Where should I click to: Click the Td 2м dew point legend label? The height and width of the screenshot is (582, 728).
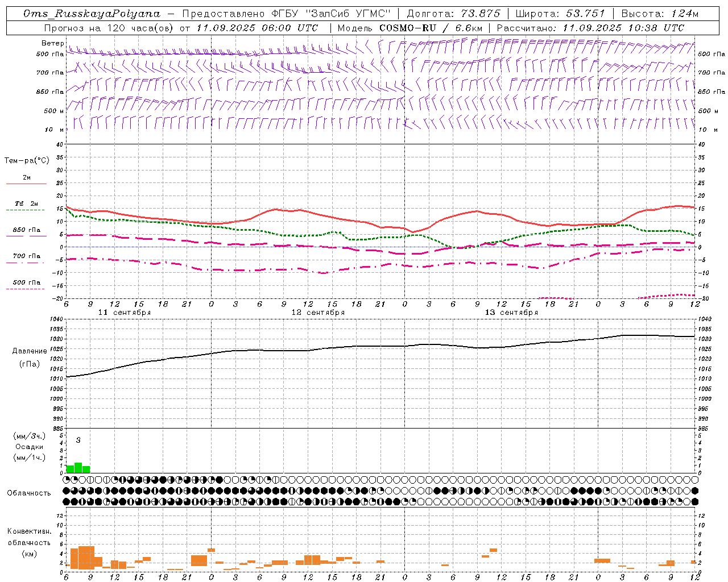27,203
